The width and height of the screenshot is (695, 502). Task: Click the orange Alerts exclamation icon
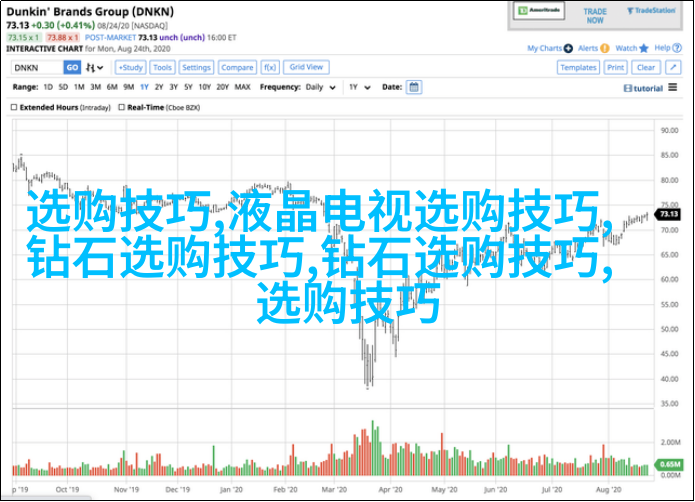click(605, 48)
